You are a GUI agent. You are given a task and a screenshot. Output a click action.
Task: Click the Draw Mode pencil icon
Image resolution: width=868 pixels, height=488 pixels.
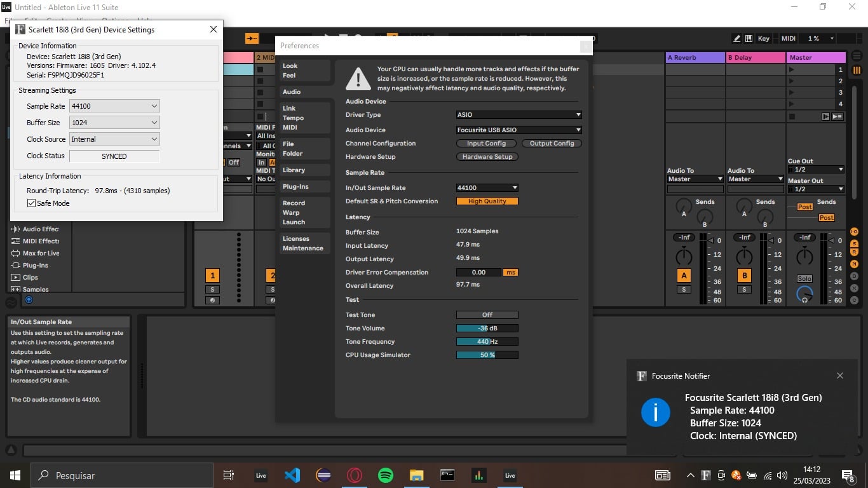tap(736, 38)
